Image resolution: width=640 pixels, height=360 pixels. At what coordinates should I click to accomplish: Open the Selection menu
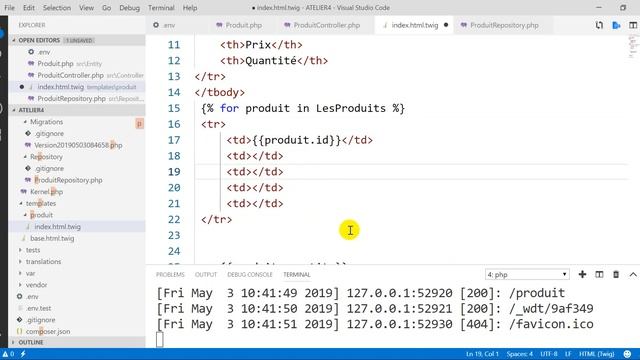click(x=57, y=8)
